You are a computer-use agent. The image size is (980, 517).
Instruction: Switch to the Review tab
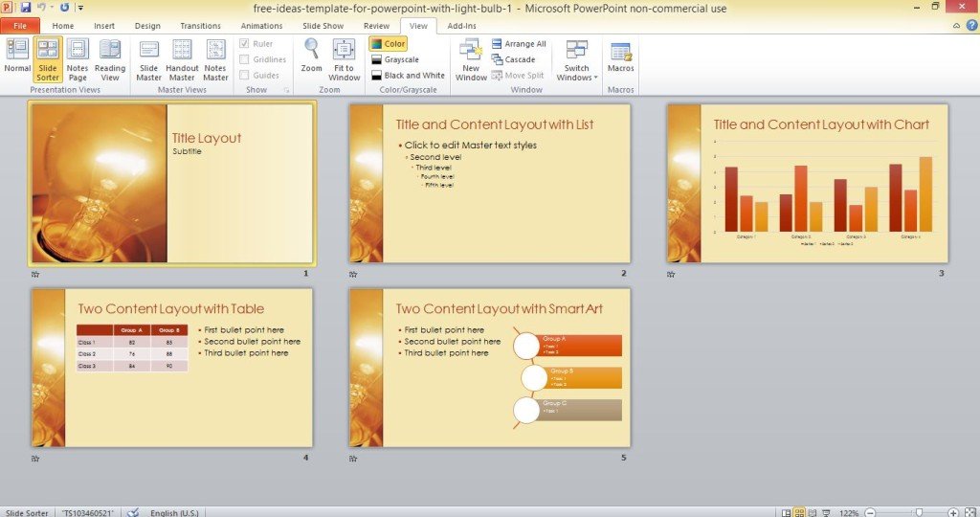[x=376, y=26]
